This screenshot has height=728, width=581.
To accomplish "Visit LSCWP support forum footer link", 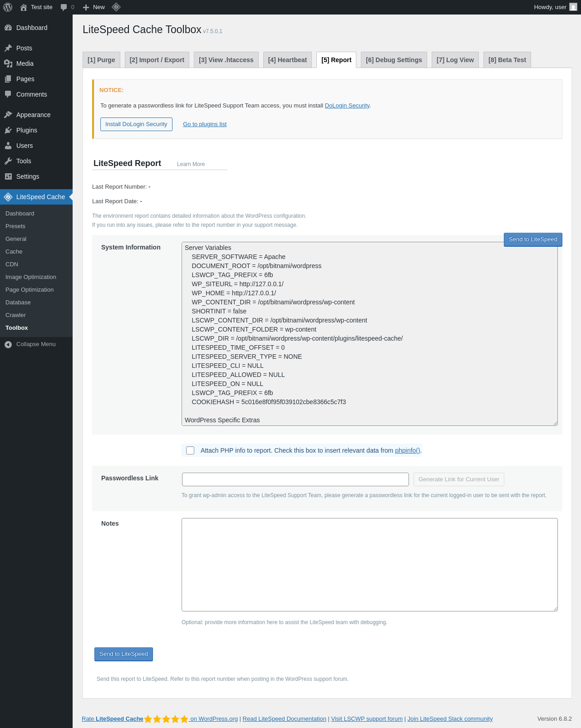I will (367, 719).
